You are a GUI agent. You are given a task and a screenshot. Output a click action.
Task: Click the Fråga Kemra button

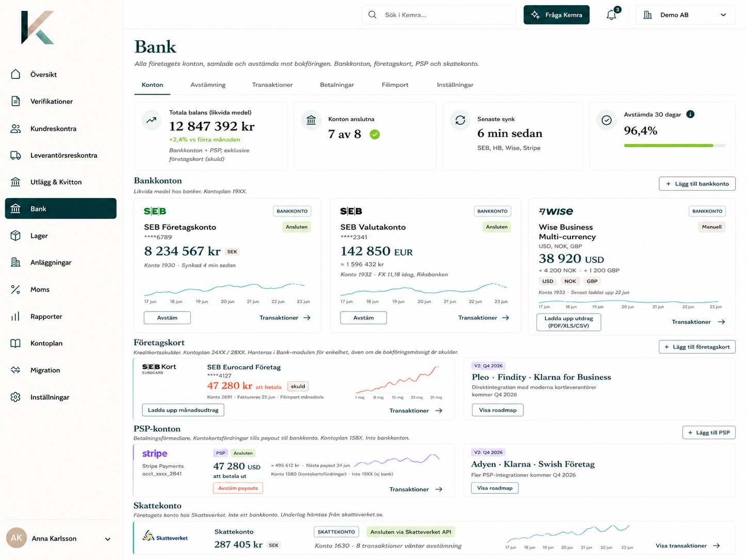(557, 15)
